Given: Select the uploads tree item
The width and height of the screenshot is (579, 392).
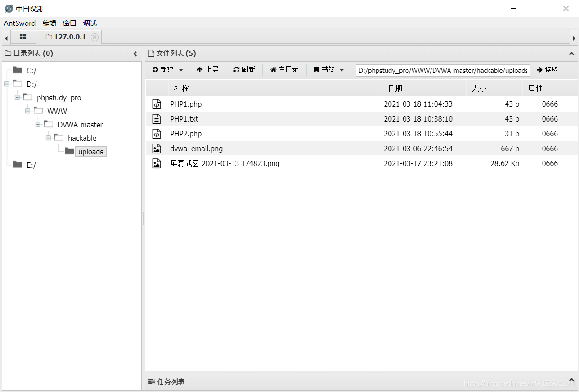Looking at the screenshot, I should tap(91, 152).
